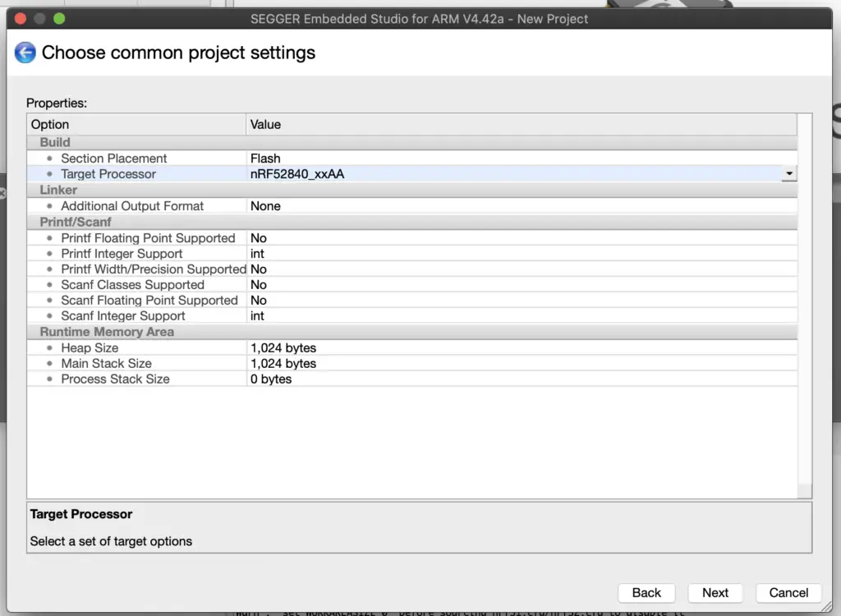Select Printf Width/Precision Supported option
Viewport: 841px width, 616px height.
tap(154, 269)
